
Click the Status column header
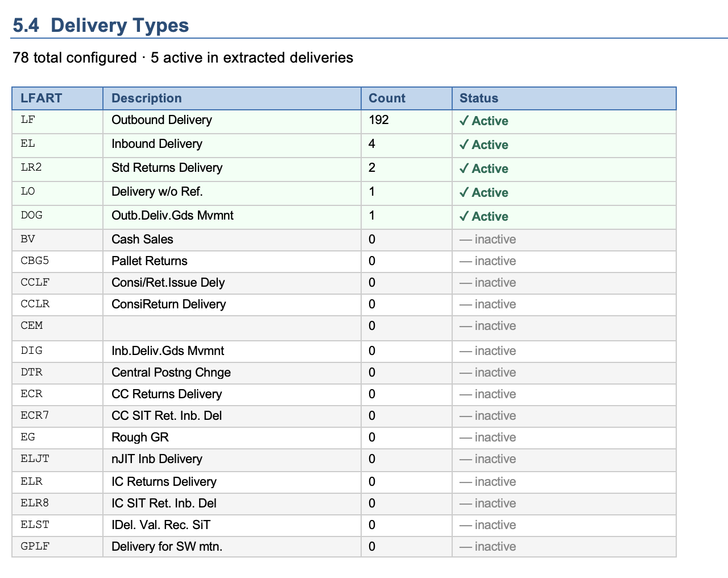[478, 98]
